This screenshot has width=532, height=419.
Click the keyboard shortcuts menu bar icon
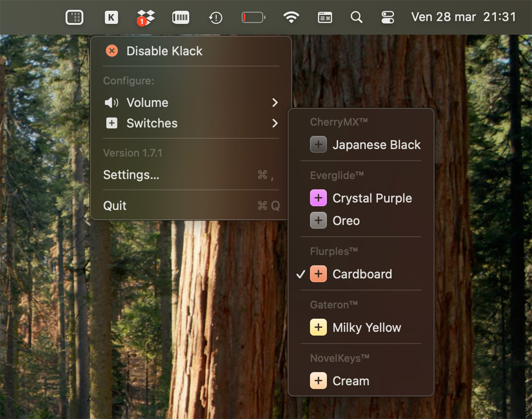[325, 17]
